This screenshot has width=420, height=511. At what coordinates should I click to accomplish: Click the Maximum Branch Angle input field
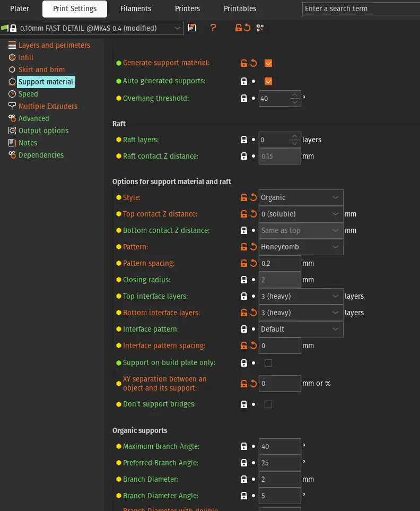(279, 446)
